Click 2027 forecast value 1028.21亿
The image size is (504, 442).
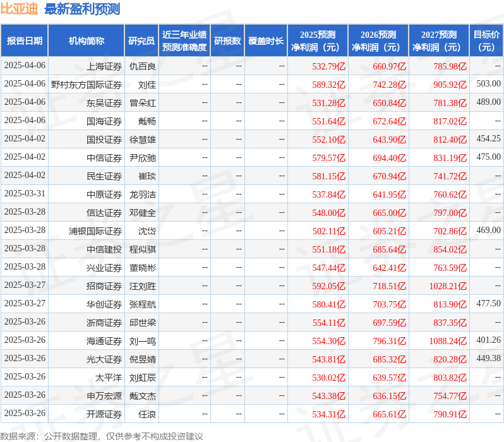click(x=448, y=287)
